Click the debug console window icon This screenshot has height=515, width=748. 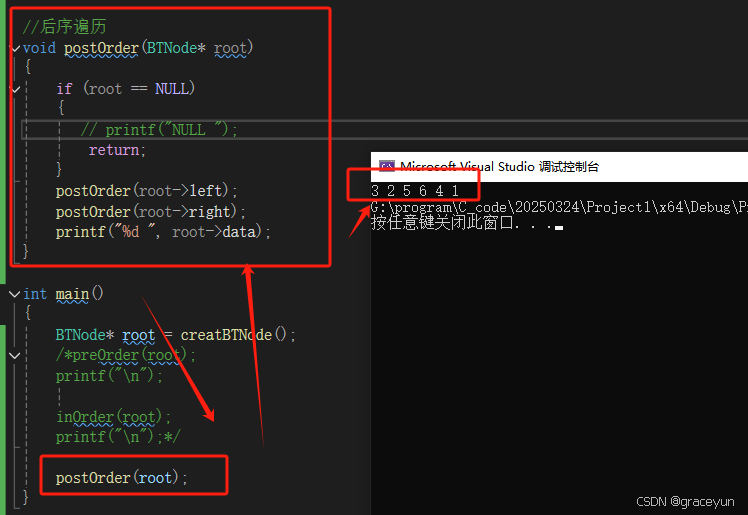pos(386,166)
